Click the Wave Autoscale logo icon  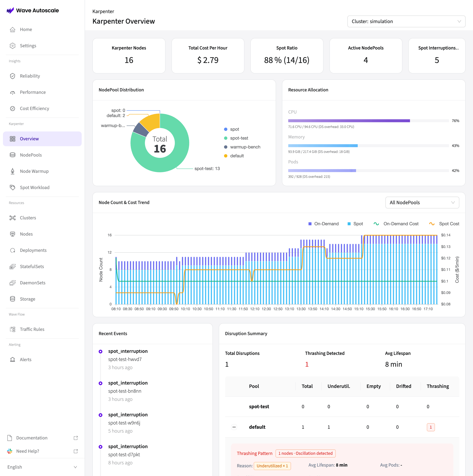coord(10,10)
